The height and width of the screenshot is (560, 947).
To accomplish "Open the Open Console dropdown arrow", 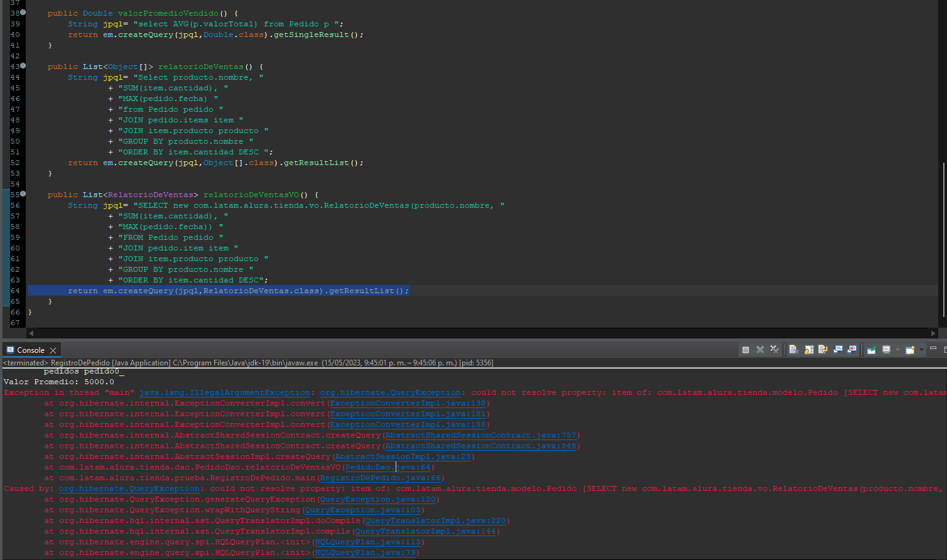I will (921, 350).
